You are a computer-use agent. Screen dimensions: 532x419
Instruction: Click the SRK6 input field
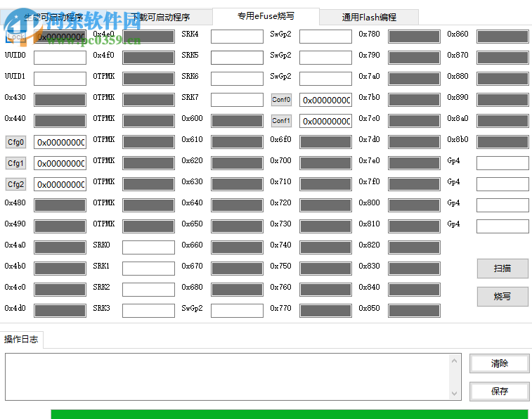pos(237,78)
